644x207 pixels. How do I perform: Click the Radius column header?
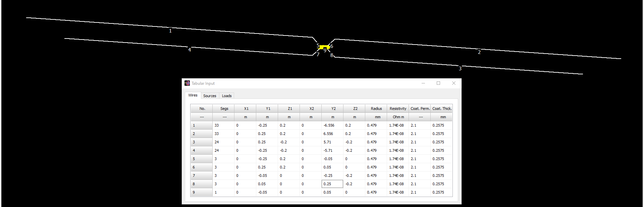point(376,109)
